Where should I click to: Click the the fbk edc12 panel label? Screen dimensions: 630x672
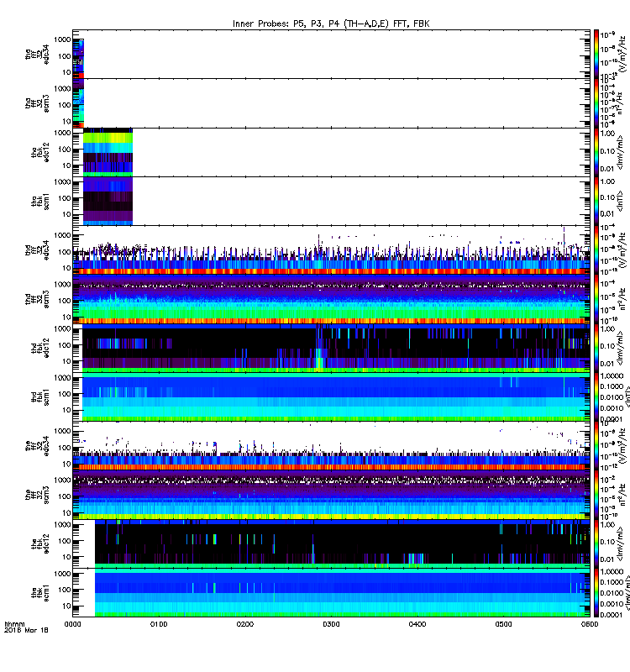40,543
